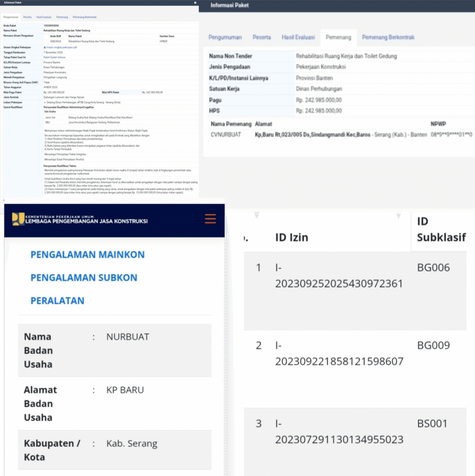Select Pemenang Berkontrak tab in the large panel
This screenshot has width=475, height=476.
pyautogui.click(x=388, y=37)
